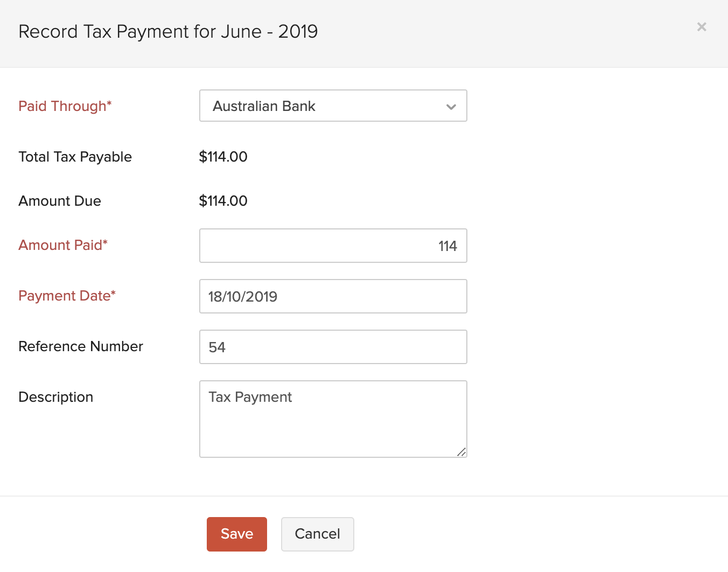Click the Total Tax Payable value of $114.00
This screenshot has height=572, width=728.
pyautogui.click(x=223, y=157)
